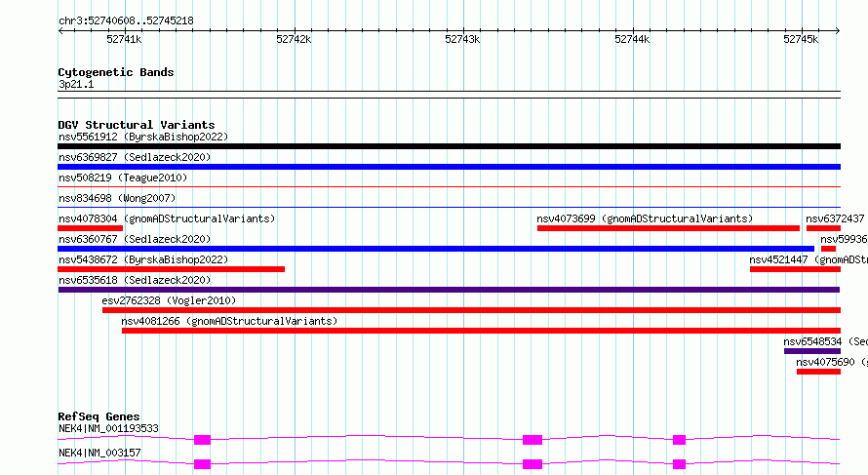Open the NEK4|NM_001193533 transcript label

tap(108, 428)
